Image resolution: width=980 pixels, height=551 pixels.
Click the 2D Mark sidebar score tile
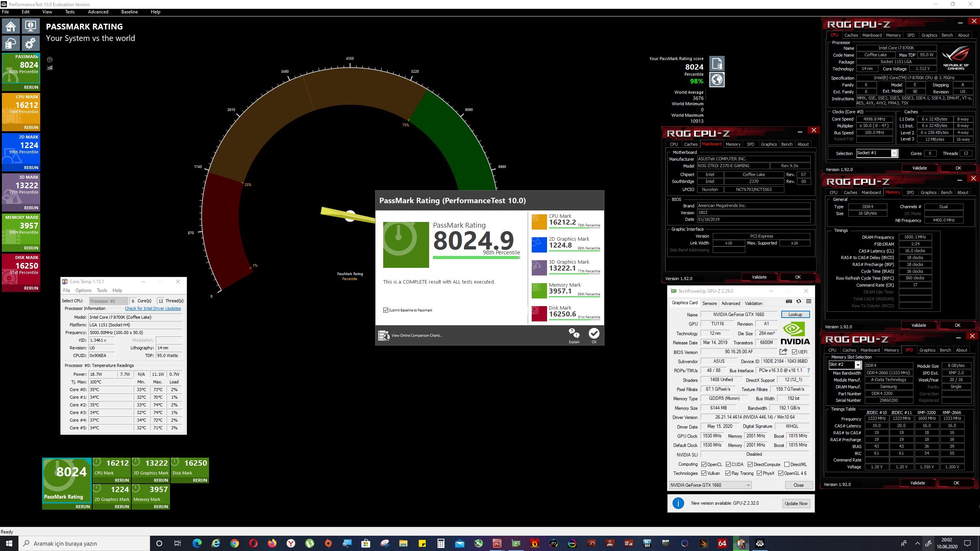[x=21, y=152]
